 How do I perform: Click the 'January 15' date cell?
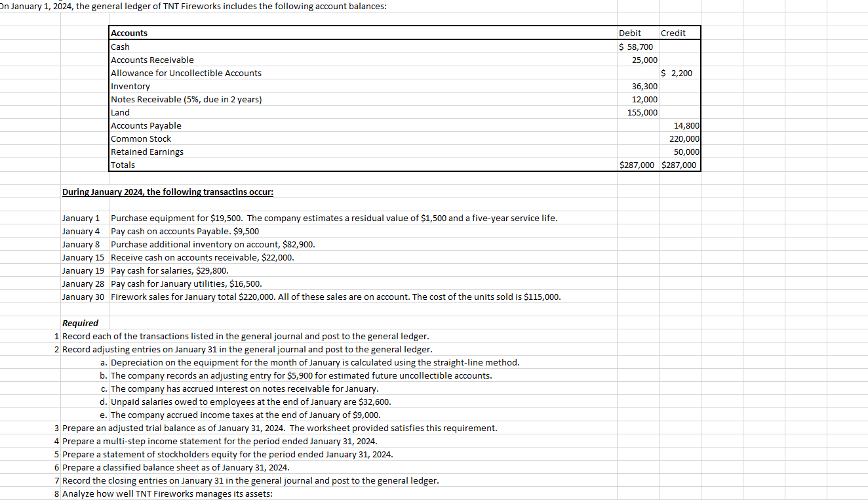click(x=83, y=257)
